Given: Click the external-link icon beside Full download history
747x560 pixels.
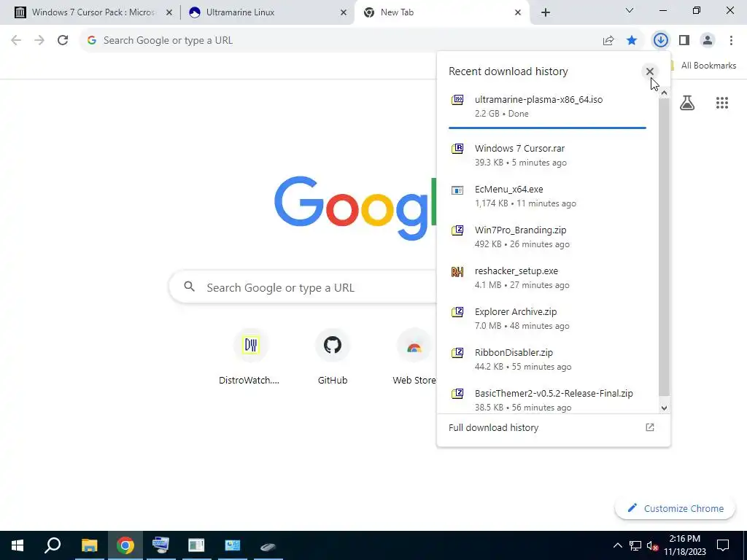Looking at the screenshot, I should (x=650, y=427).
